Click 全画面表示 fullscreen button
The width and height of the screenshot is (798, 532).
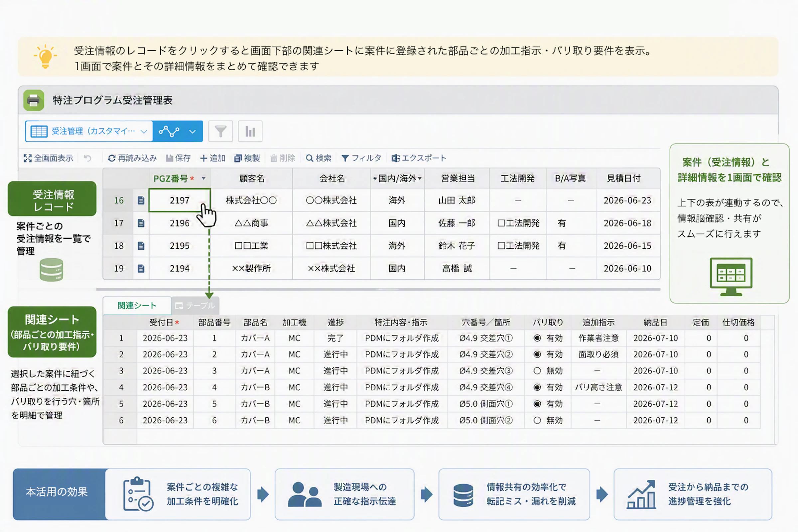tap(48, 158)
